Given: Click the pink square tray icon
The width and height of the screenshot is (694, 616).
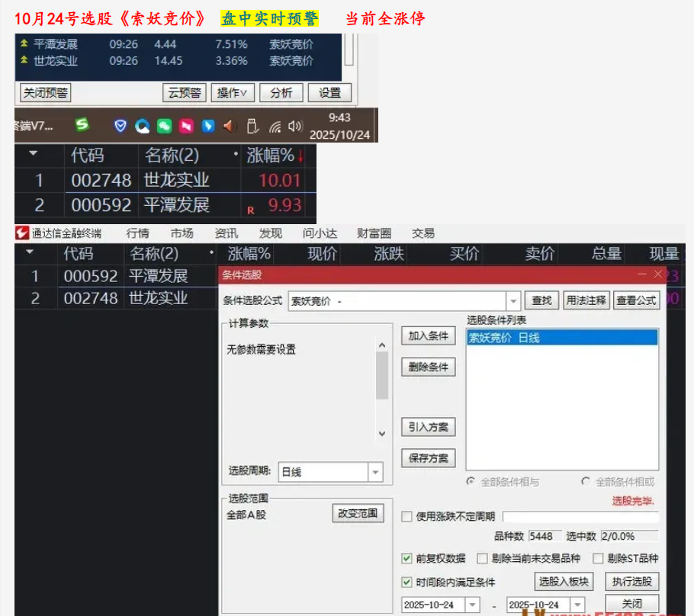Looking at the screenshot, I should tap(186, 126).
